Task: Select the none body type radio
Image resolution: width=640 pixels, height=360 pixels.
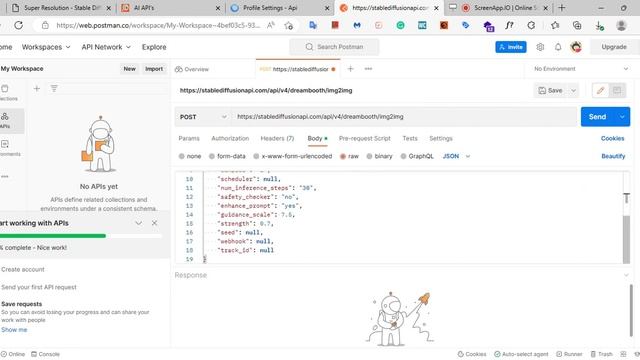Action: click(x=182, y=156)
